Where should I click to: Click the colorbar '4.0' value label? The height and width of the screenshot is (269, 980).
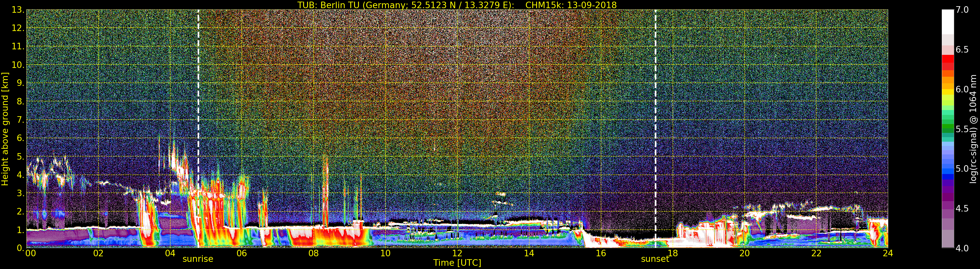(x=962, y=248)
